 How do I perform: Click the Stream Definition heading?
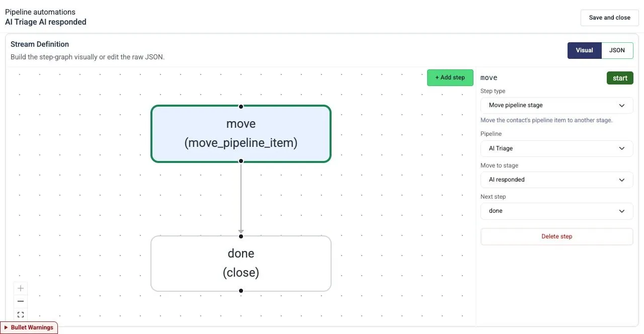(x=40, y=44)
